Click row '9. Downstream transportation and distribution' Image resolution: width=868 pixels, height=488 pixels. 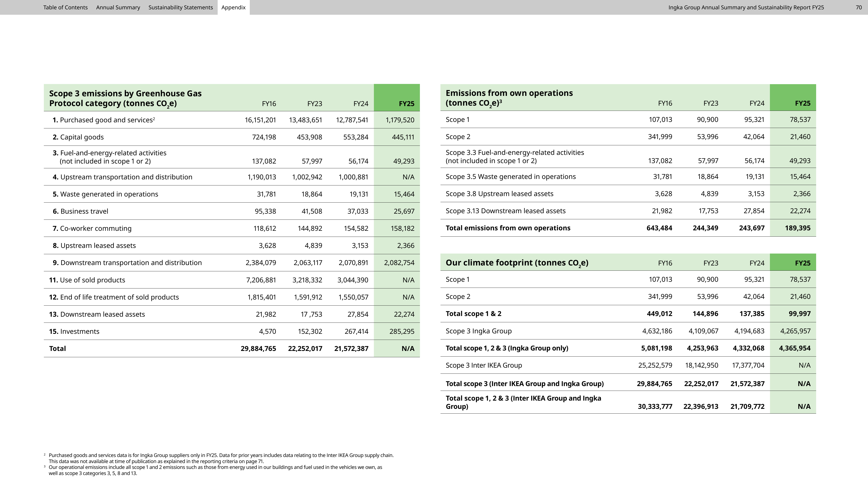[232, 263]
